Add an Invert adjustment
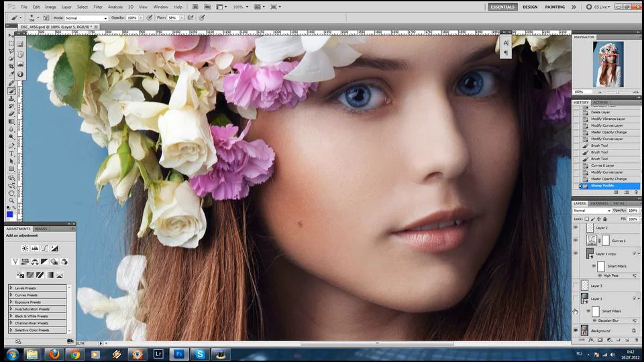Screen dimensions: 644x362 coord(20,275)
